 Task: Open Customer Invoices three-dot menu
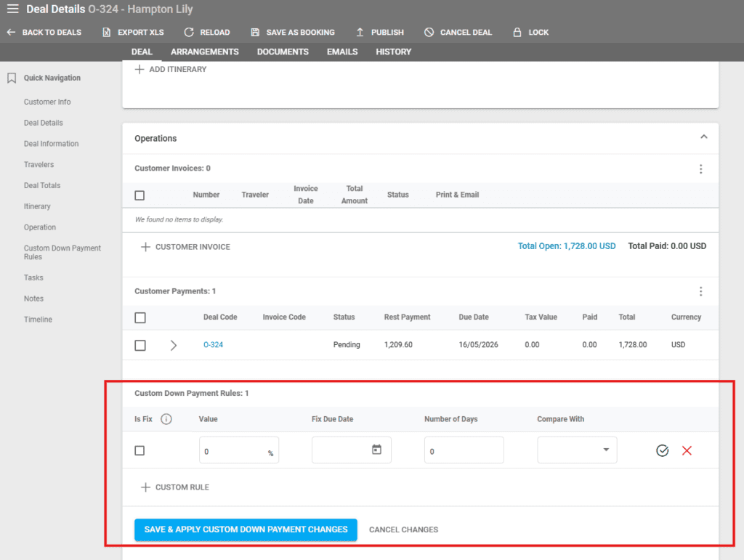click(700, 169)
